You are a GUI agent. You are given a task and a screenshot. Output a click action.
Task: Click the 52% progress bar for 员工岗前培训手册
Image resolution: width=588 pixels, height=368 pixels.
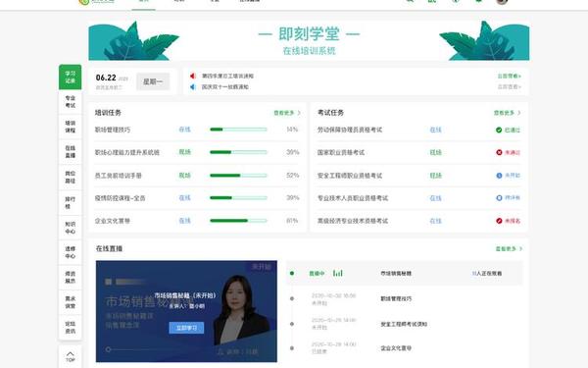(238, 176)
